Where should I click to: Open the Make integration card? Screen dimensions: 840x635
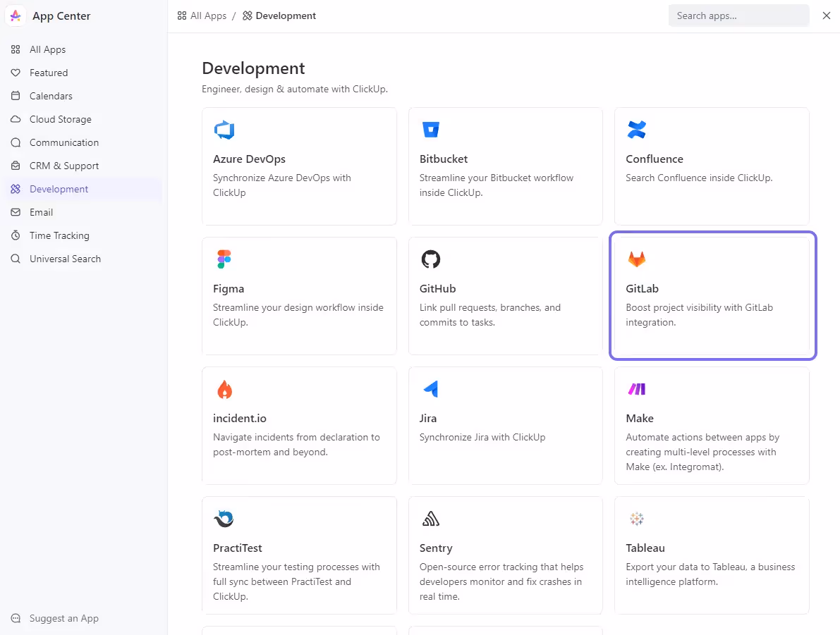pyautogui.click(x=711, y=426)
